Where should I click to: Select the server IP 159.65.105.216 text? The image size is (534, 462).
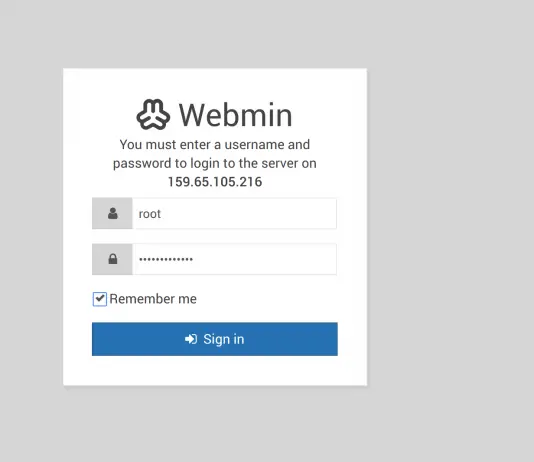tap(215, 182)
